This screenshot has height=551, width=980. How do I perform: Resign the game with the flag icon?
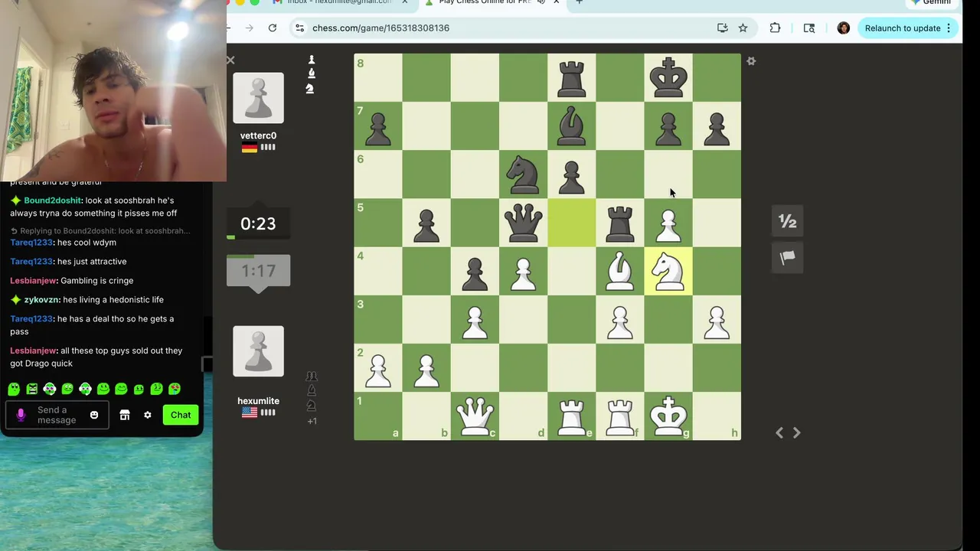click(x=787, y=258)
